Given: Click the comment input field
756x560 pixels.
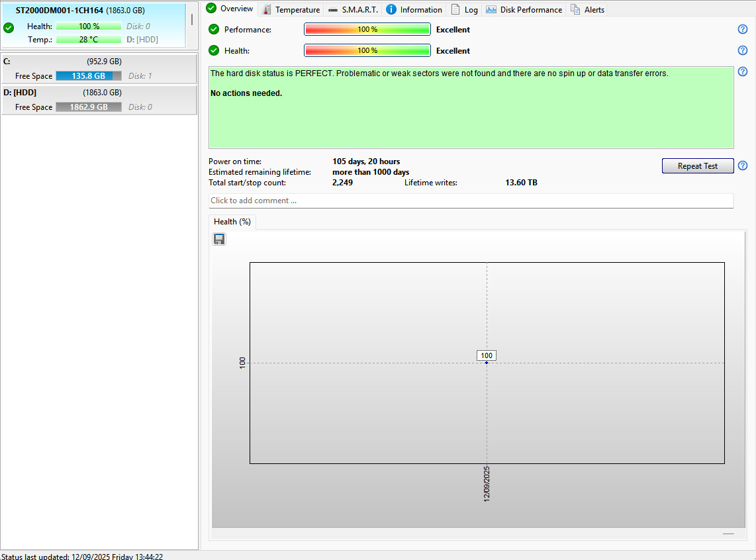Looking at the screenshot, I should [471, 201].
